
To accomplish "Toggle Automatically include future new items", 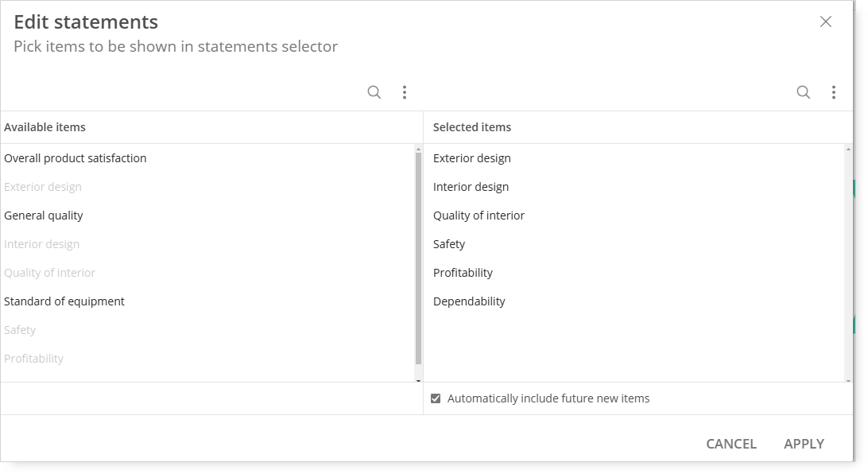I will point(436,398).
